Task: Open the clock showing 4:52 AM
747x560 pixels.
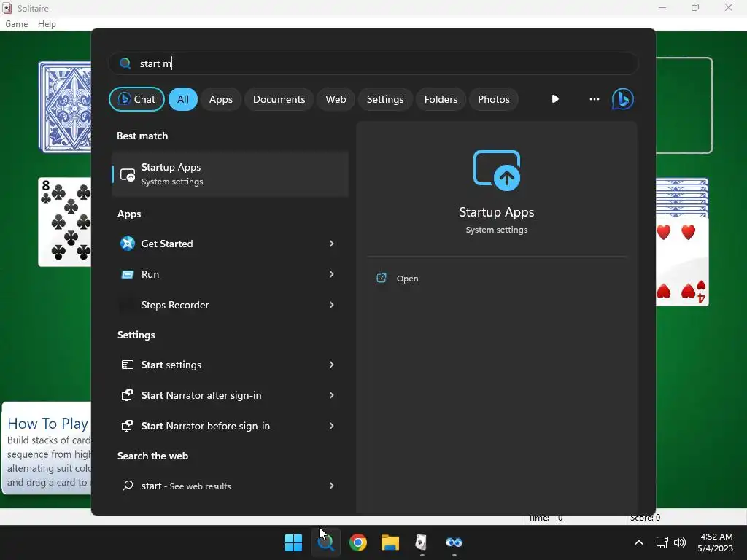Action: pyautogui.click(x=715, y=542)
